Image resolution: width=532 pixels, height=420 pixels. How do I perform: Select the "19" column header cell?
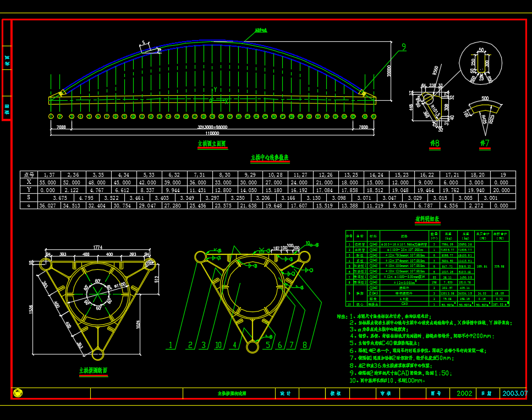coord(503,174)
